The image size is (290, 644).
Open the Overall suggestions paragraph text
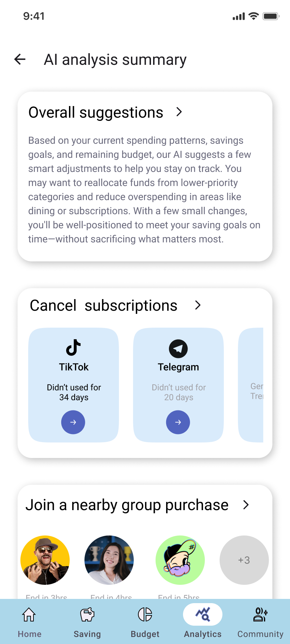coord(144,190)
